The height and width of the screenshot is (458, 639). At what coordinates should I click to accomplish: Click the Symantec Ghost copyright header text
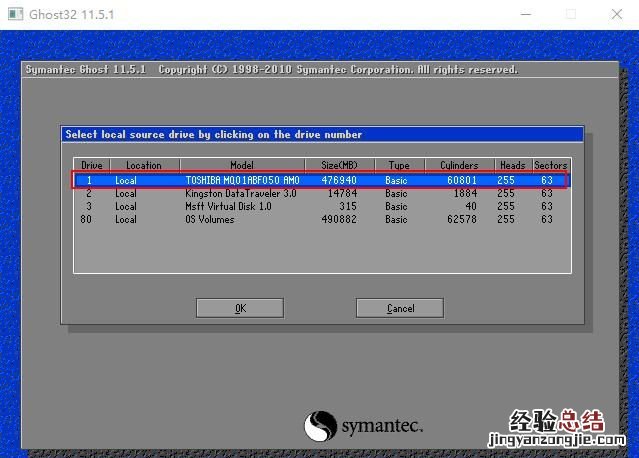click(x=270, y=70)
